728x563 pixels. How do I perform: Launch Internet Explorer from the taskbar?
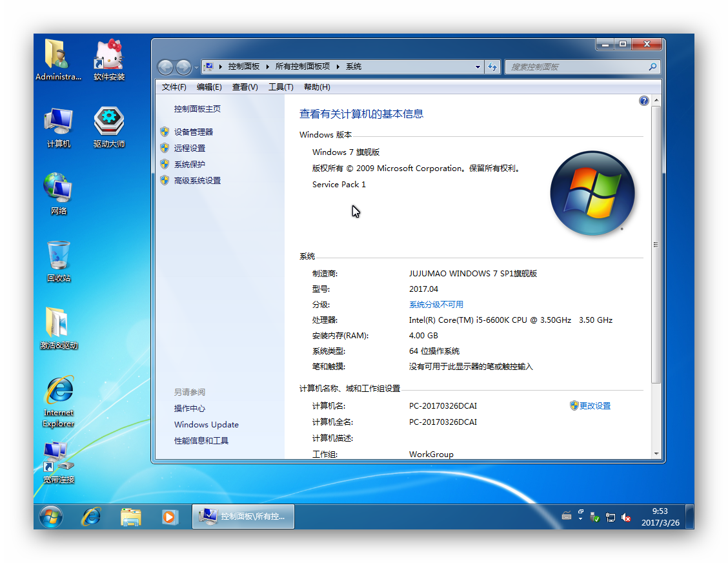click(92, 517)
